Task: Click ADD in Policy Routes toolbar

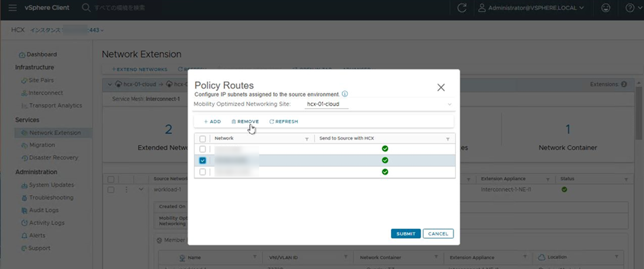Action: (212, 122)
